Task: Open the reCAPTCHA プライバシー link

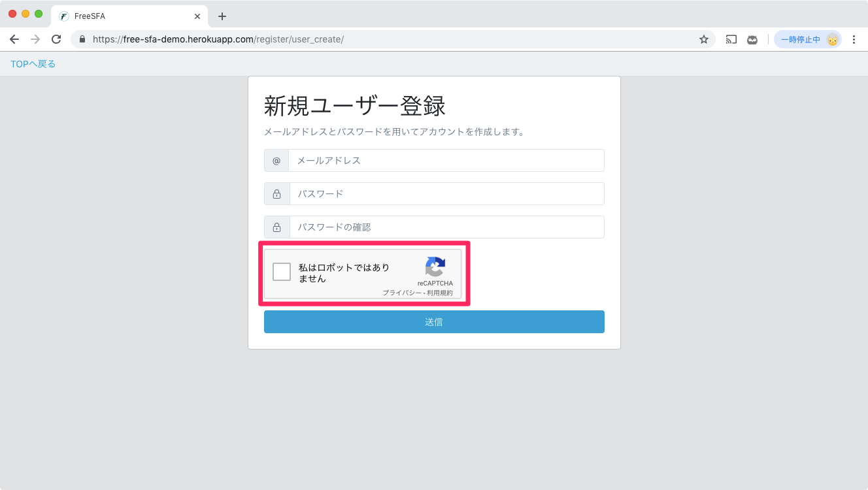Action: point(402,293)
